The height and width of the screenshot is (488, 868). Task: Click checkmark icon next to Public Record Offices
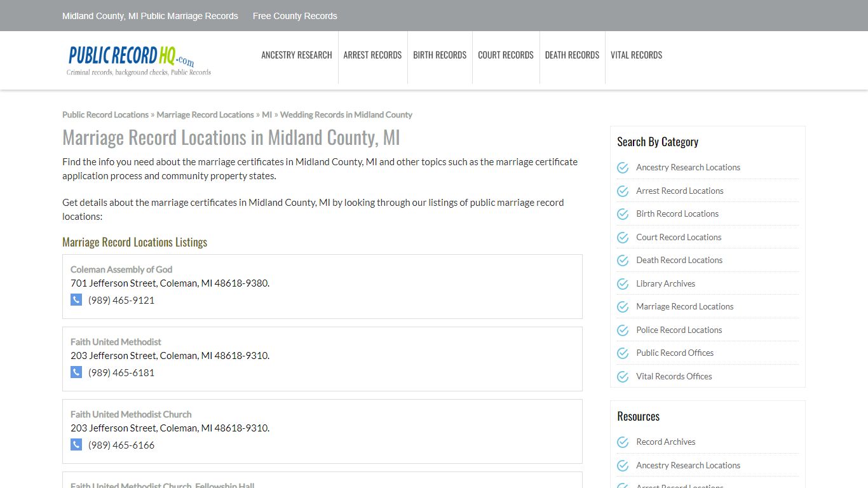pos(623,353)
